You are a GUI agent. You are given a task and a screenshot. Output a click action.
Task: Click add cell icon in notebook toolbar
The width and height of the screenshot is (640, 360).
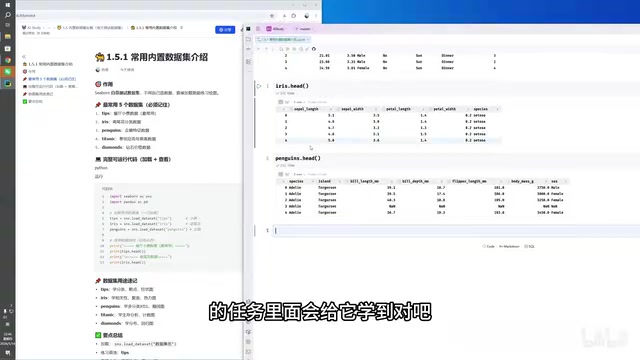click(258, 49)
